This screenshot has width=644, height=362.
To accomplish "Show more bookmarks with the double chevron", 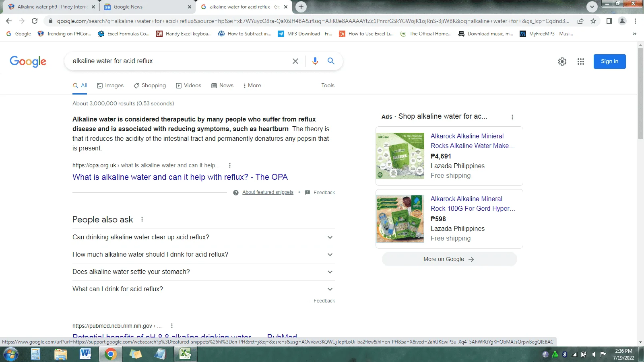I will click(x=635, y=34).
